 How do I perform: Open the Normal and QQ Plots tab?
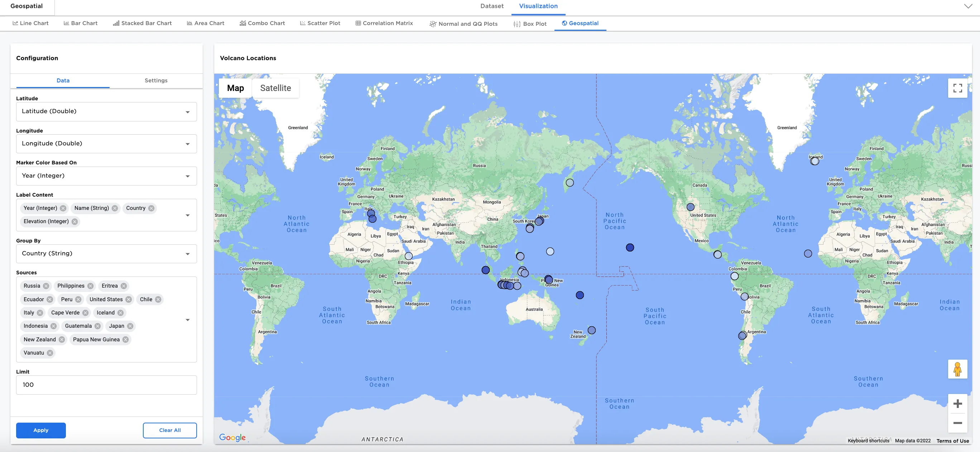[x=463, y=23]
